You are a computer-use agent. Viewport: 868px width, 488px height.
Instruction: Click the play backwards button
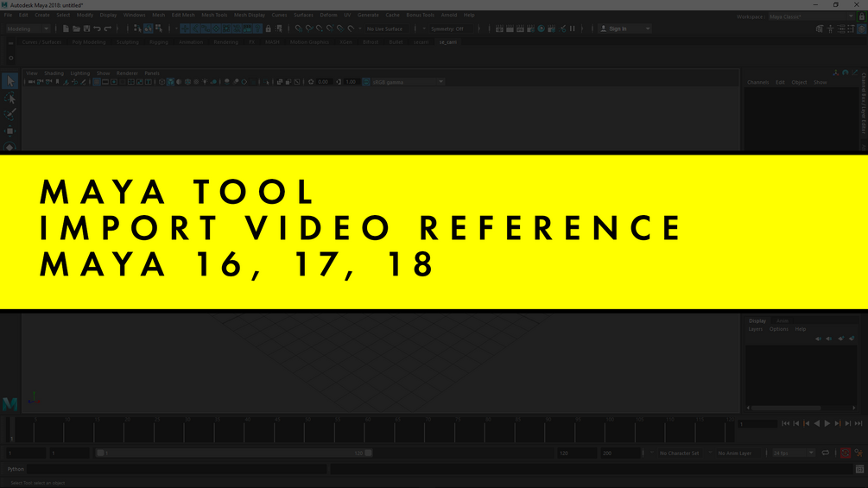tap(816, 424)
